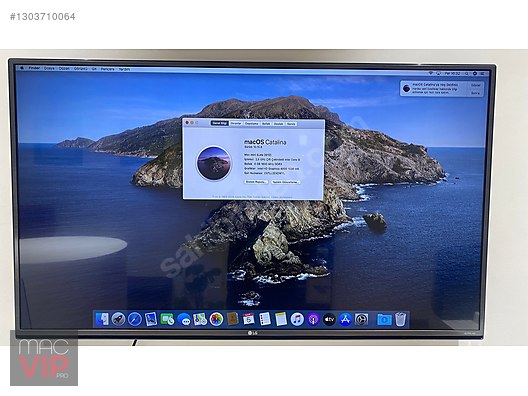The height and width of the screenshot is (396, 528).
Task: Click the Sistem Raporu button
Action: point(256,182)
